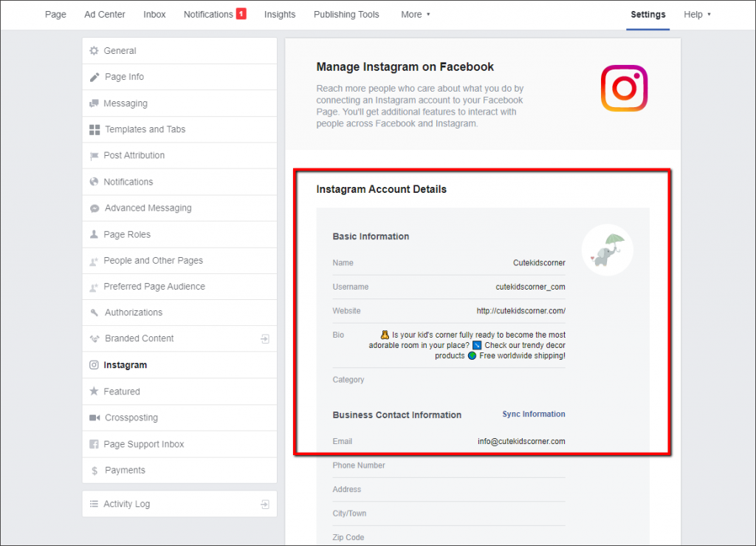Open the Notifications tab in top bar
The image size is (756, 546).
[x=208, y=15]
